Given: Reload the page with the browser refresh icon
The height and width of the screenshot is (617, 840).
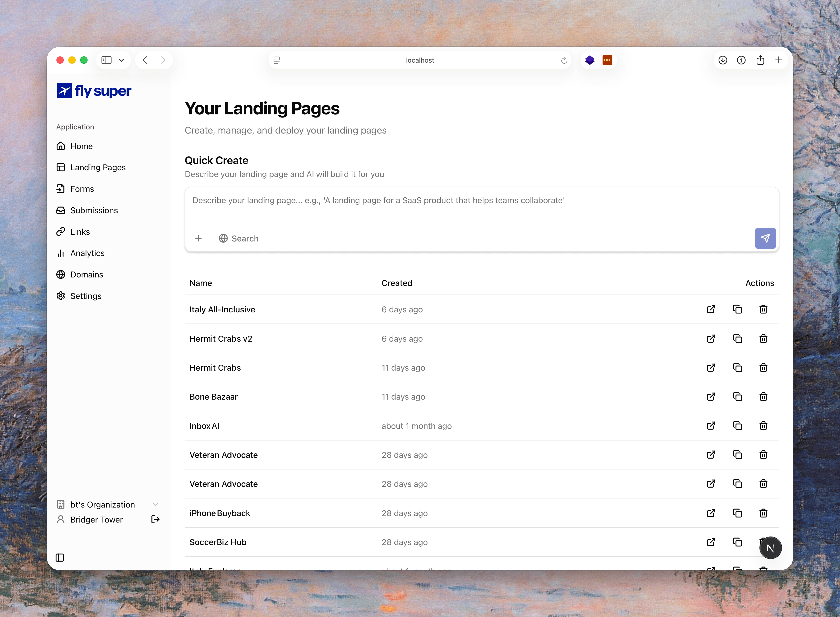Looking at the screenshot, I should [564, 60].
